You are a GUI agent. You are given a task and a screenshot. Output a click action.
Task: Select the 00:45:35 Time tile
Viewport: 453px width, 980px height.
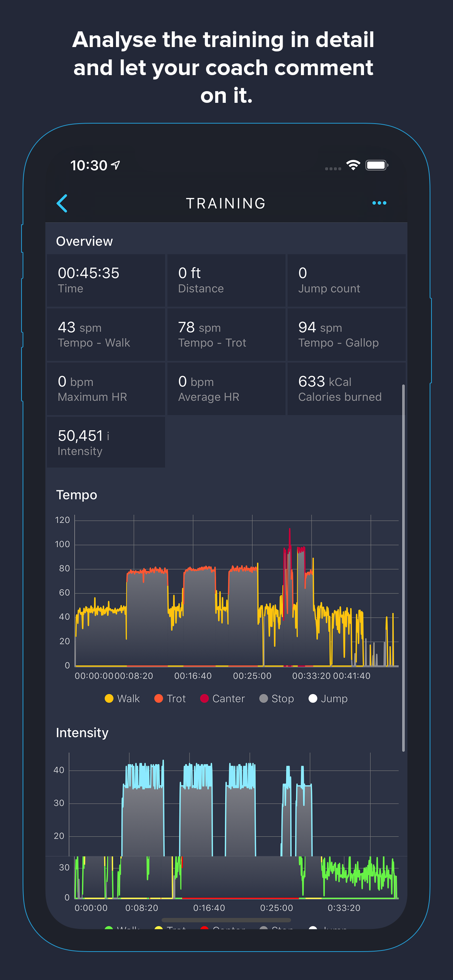click(106, 280)
